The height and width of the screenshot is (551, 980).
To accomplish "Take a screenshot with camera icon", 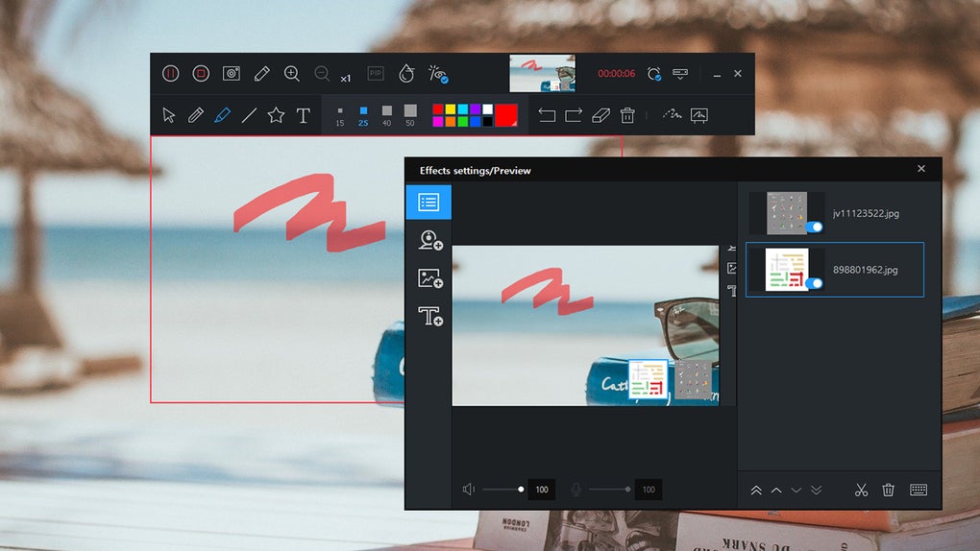I will point(232,74).
